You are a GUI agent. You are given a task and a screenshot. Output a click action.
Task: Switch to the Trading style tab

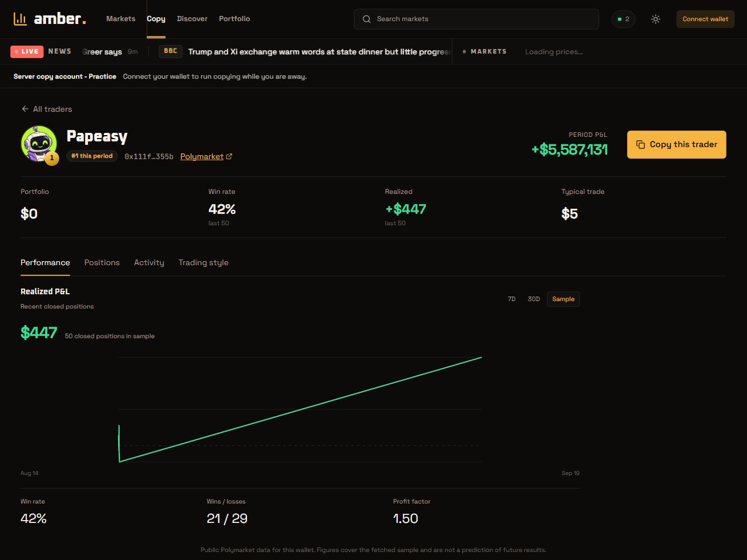click(203, 262)
